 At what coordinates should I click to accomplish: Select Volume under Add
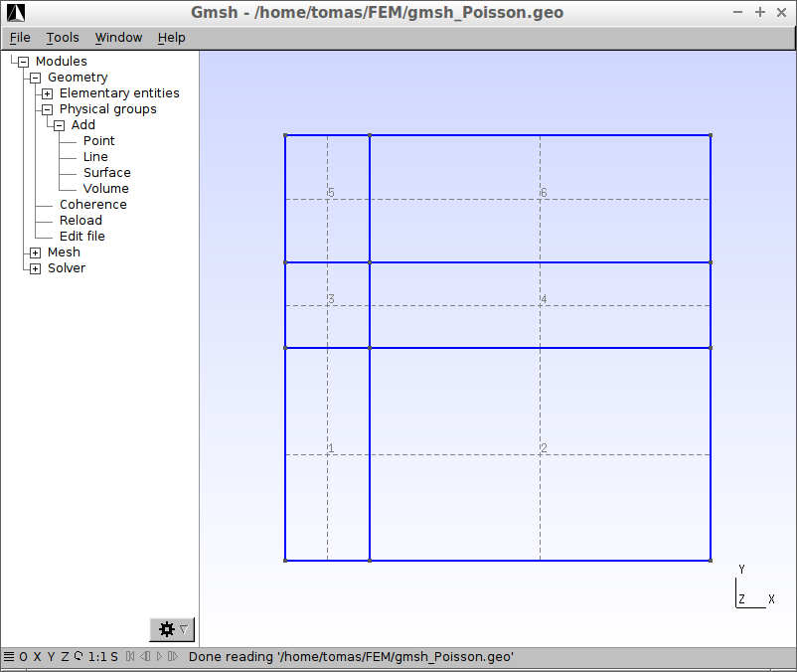click(105, 189)
